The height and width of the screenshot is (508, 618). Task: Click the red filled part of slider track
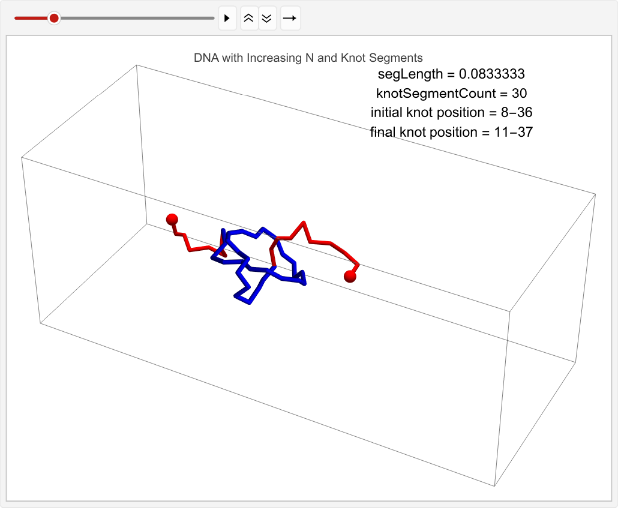(32, 18)
